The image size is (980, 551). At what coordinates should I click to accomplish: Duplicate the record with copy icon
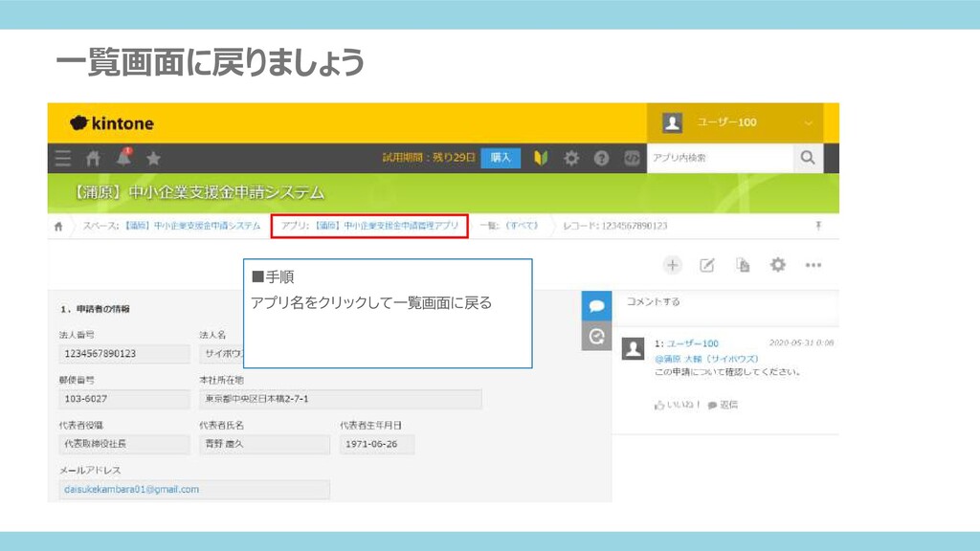click(x=743, y=265)
